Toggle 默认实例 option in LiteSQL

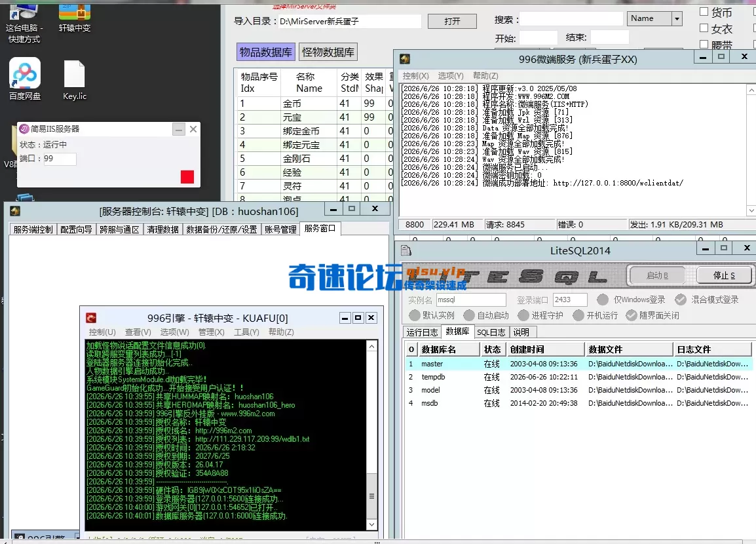415,315
